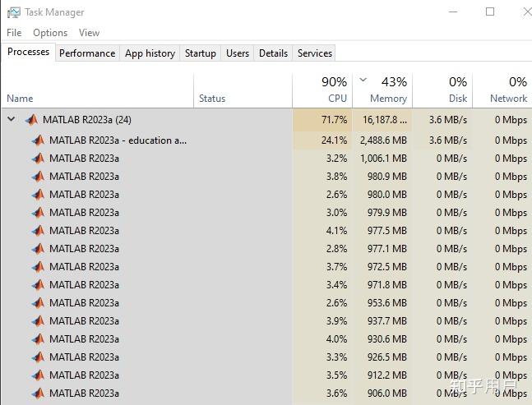Click the MATLAB icon in the 979.9 MB row

[x=38, y=213]
